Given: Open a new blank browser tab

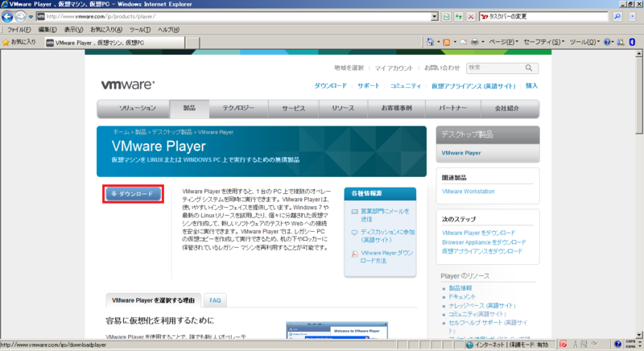Looking at the screenshot, I should (192, 43).
